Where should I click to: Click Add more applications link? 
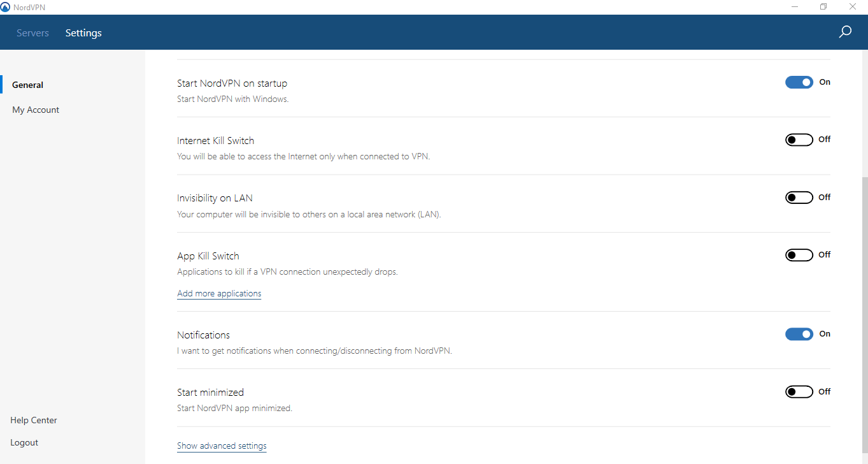[219, 293]
